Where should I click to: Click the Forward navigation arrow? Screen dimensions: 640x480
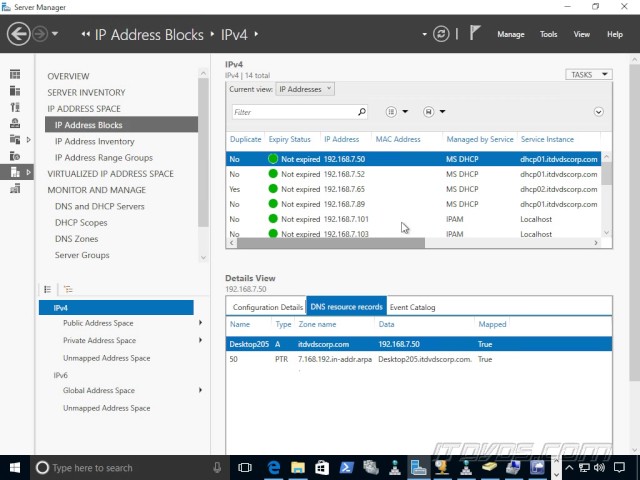(x=40, y=34)
